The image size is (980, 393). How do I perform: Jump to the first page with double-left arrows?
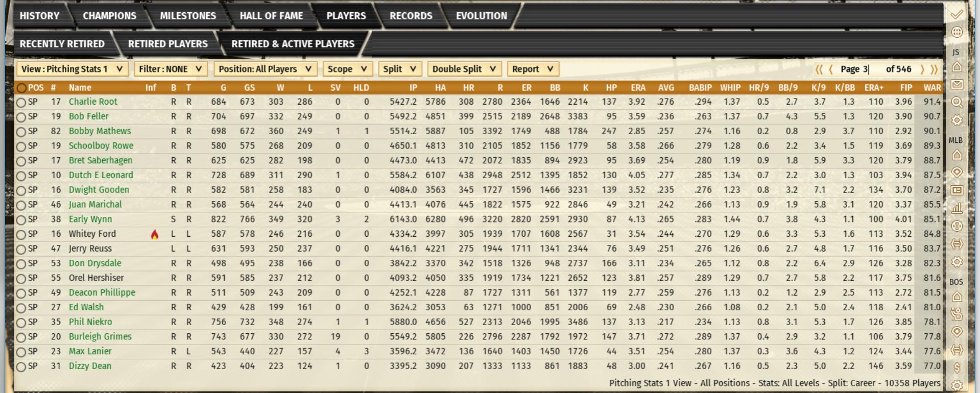click(819, 69)
